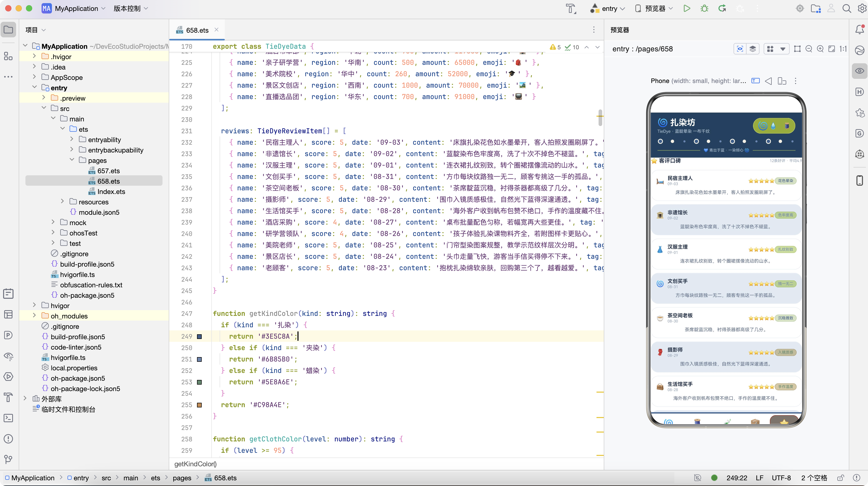Toggle the read-only lock in status bar
This screenshot has height=486, width=868.
840,478
